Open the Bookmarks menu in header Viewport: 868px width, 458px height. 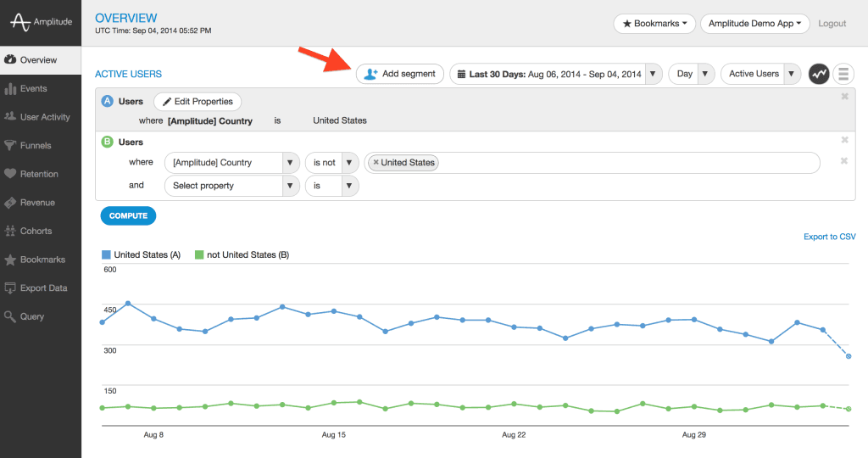click(x=654, y=24)
